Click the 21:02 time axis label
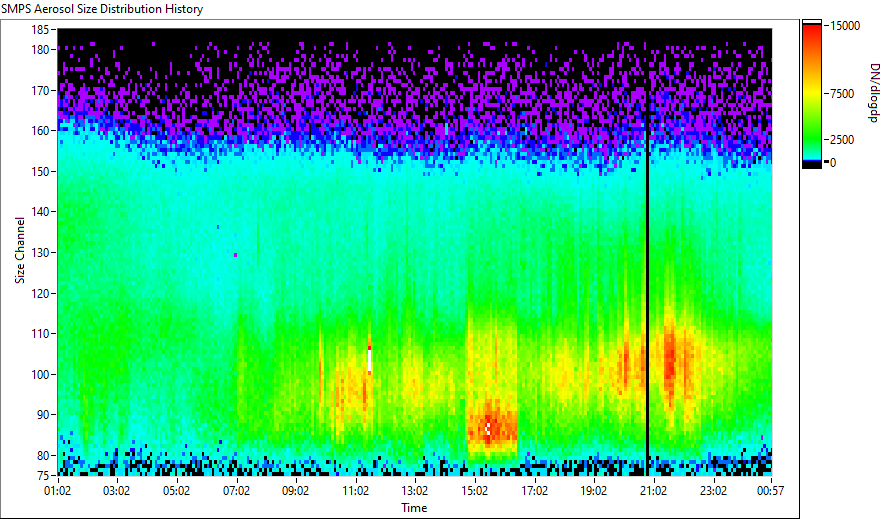Viewport: 884px width, 519px height. tap(653, 491)
